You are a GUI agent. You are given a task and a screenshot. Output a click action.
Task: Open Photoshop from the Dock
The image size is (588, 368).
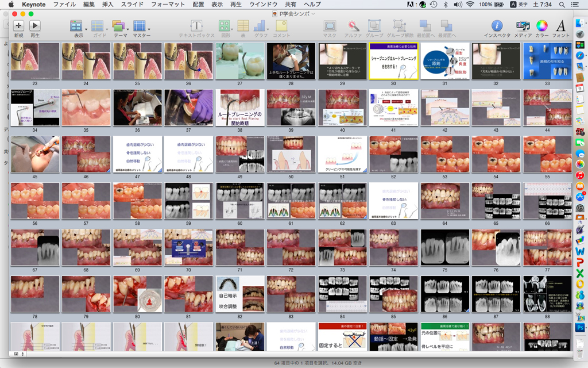(580, 327)
